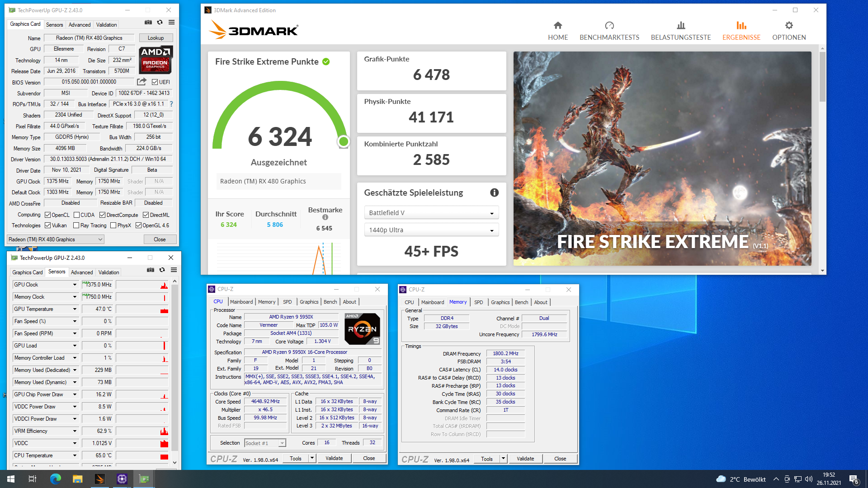Open hamburger menu in GPU-Z Sensors window
The height and width of the screenshot is (488, 868).
click(174, 270)
